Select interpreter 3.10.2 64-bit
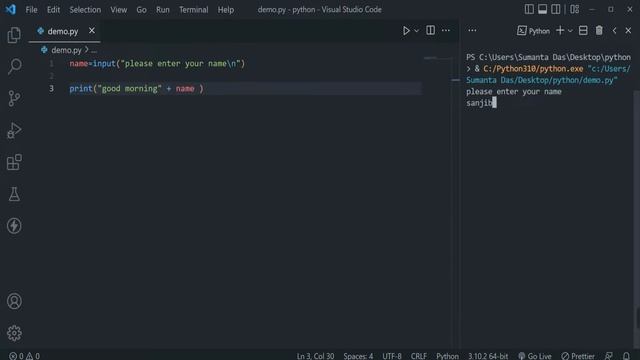Screen dimensions: 640x360 (488, 356)
